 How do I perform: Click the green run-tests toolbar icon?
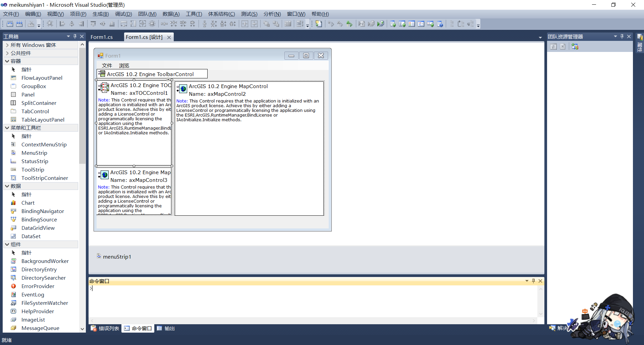pyautogui.click(x=350, y=24)
